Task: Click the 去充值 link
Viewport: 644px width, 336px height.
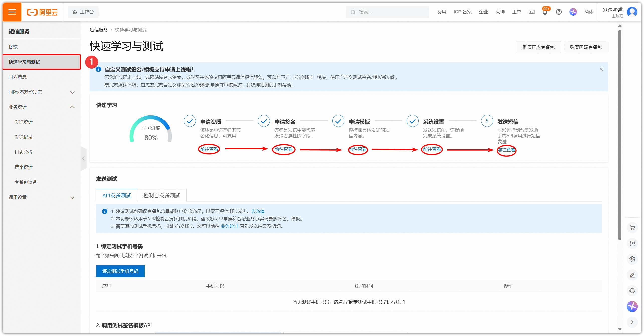Action: tap(258, 211)
